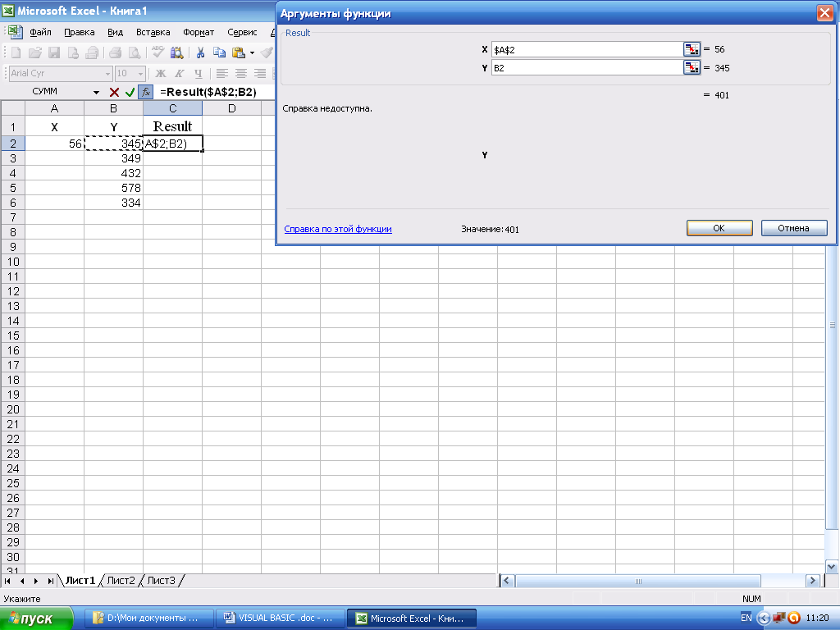Viewport: 840px width, 630px height.
Task: Click the Paste clipboard icon
Action: 239,52
